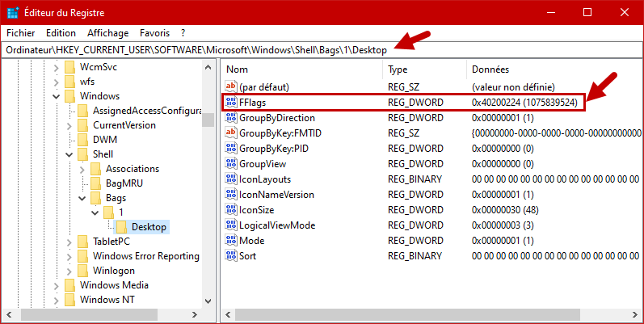Click the IconLayouts binary value icon
644x324 pixels.
pyautogui.click(x=231, y=179)
